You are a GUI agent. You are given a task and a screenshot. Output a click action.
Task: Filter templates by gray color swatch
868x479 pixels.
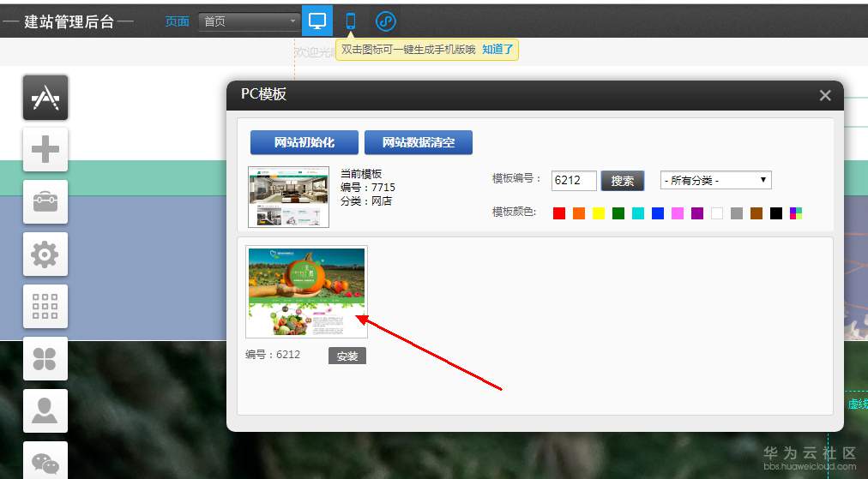(x=736, y=213)
